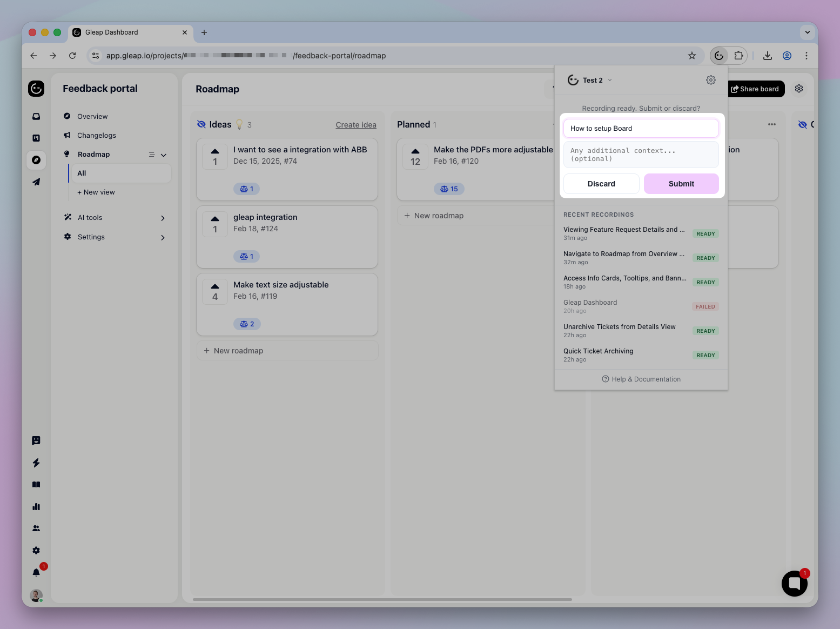Click the horizontal scrollbar under the board
The image size is (840, 629).
coord(382,599)
